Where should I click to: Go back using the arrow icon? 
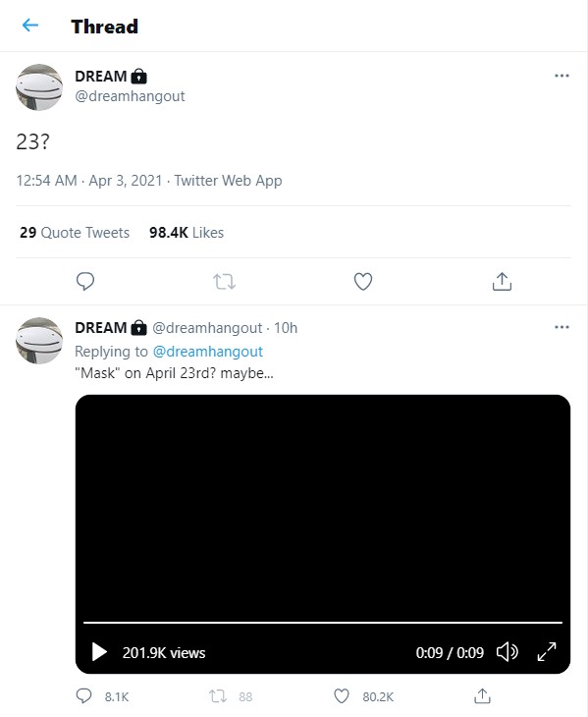[30, 26]
